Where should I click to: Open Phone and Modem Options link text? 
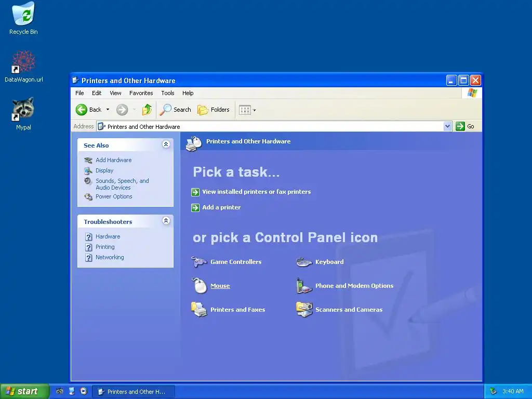pyautogui.click(x=354, y=286)
